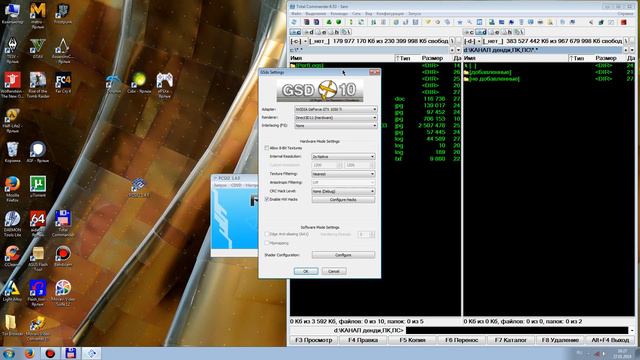Open the ASUS Flash Tool desktop shortcut

click(x=38, y=258)
